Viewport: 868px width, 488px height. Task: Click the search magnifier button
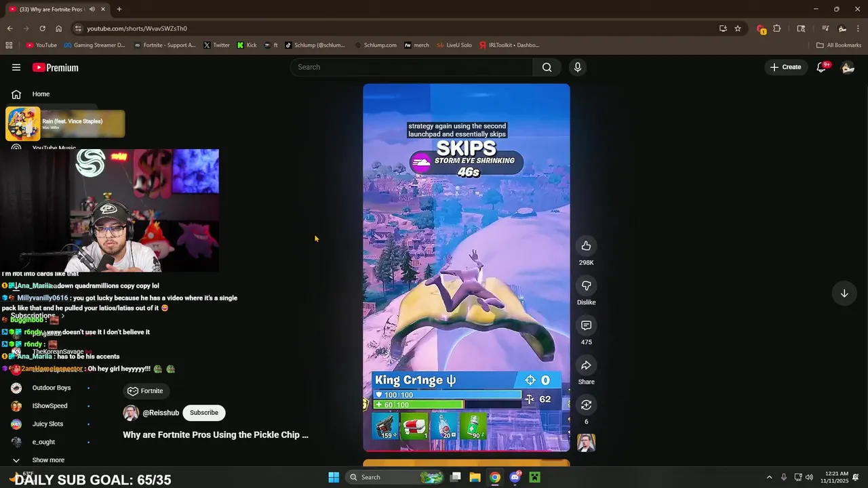(547, 67)
